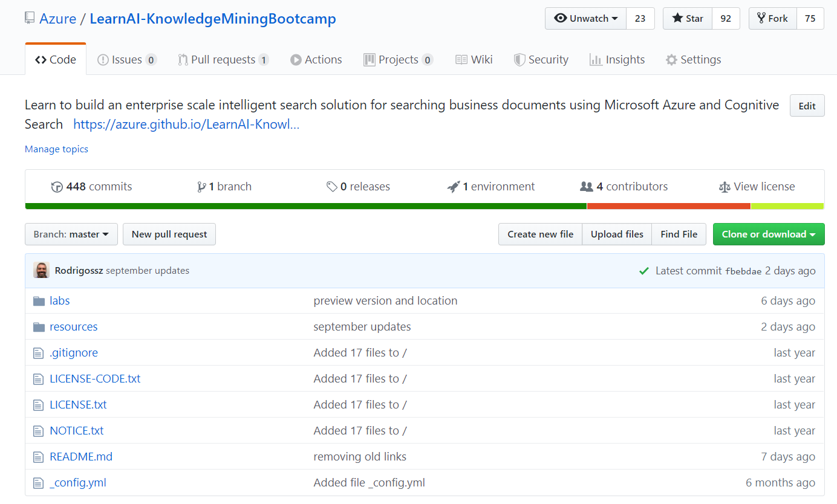Screen dimensions: 837x504
Task: Click the repository book icon beside Azure
Action: click(30, 18)
